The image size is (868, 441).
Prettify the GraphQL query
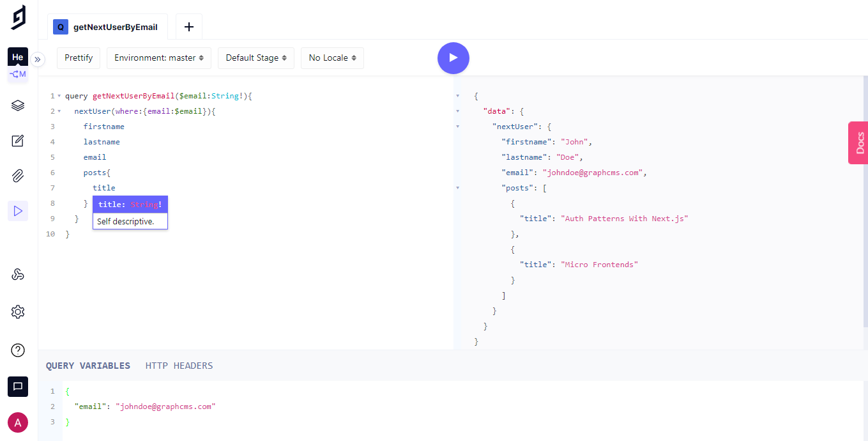pos(78,58)
